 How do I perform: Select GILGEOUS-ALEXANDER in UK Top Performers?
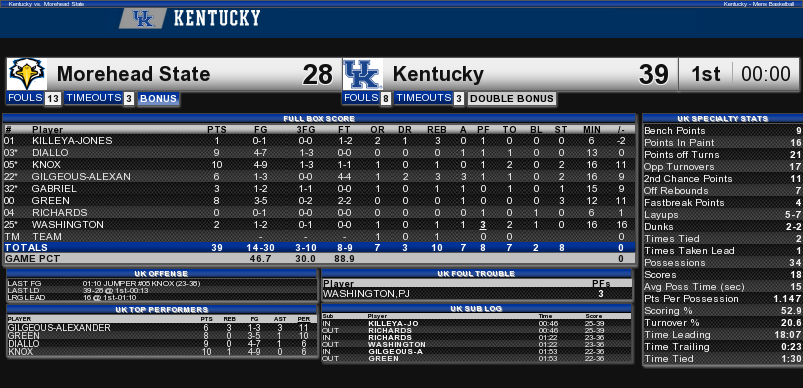pos(59,328)
